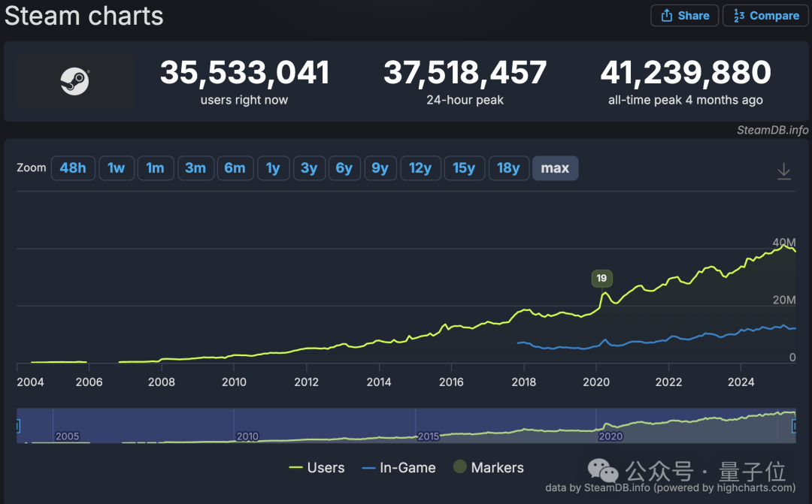Screen dimensions: 812x504
Task: Switch zoom to 12y
Action: 420,168
